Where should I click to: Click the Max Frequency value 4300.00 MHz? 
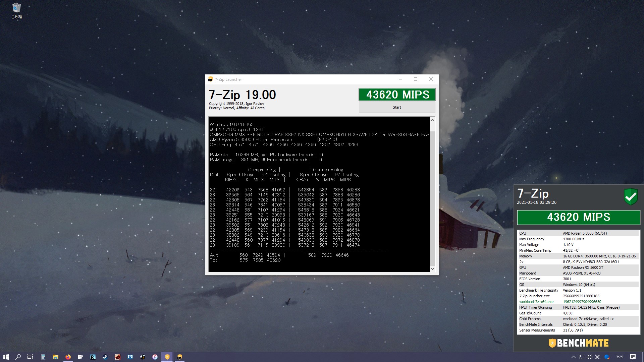573,239
